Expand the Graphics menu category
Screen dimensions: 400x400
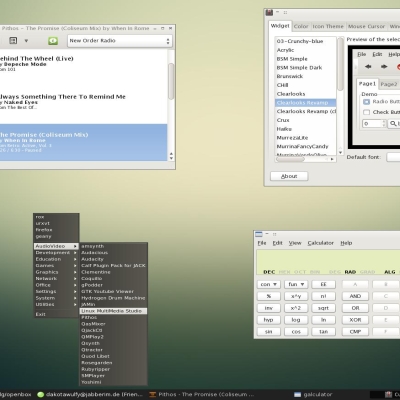[x=56, y=272]
